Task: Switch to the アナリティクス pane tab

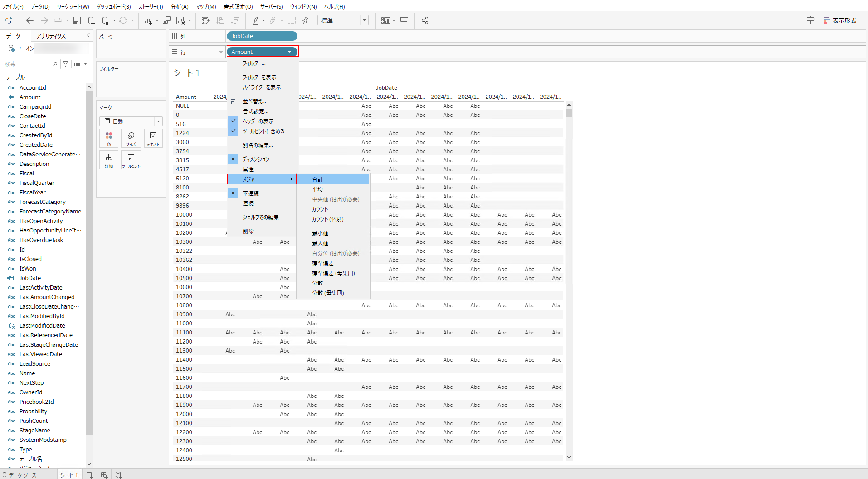Action: [x=51, y=36]
